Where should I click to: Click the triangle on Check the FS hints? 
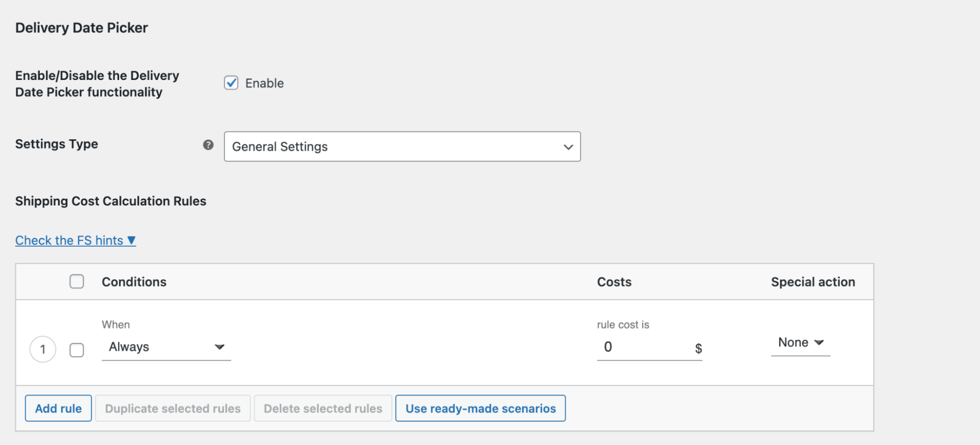tap(131, 240)
